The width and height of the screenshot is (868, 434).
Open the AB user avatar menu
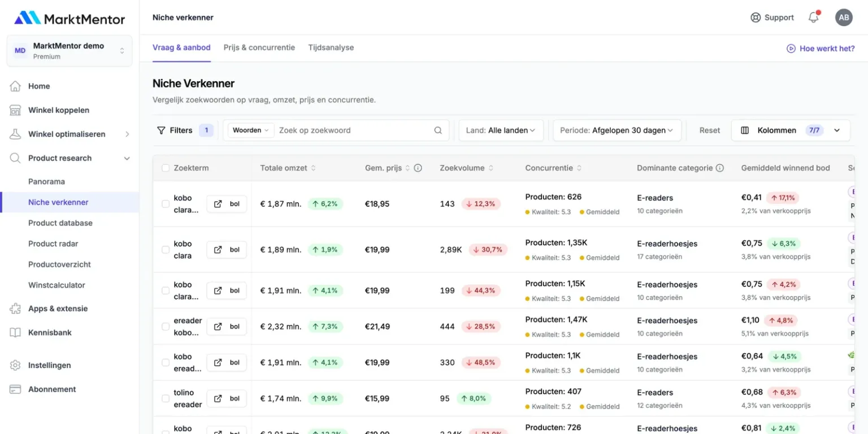point(844,18)
